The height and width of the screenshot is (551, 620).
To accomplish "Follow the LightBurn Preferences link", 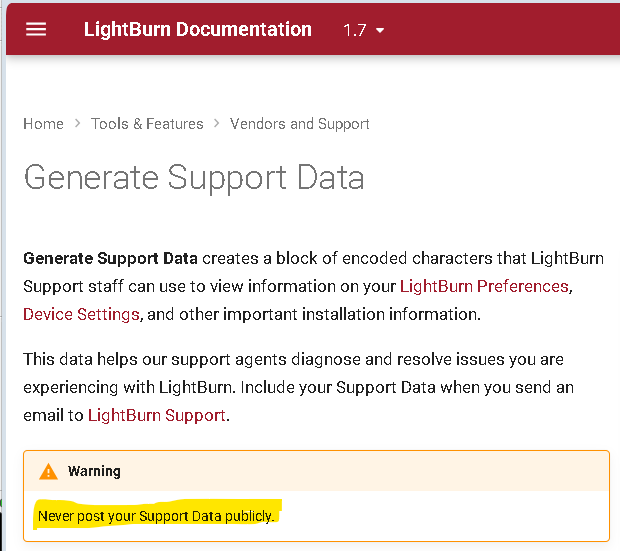I will click(x=484, y=286).
